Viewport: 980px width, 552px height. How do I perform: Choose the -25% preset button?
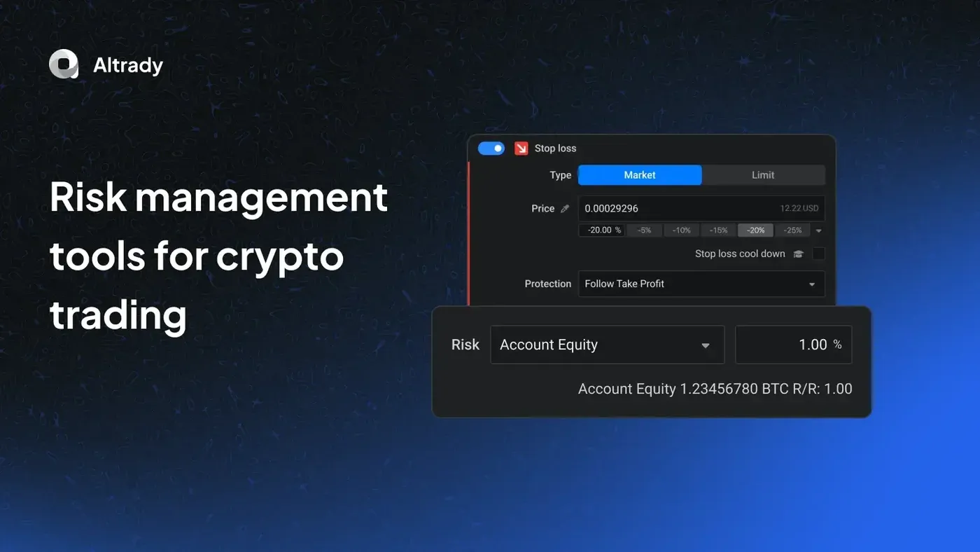point(793,230)
